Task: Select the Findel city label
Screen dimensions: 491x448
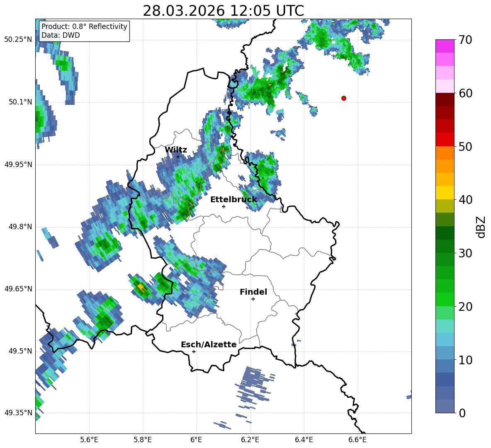Action: 253,292
